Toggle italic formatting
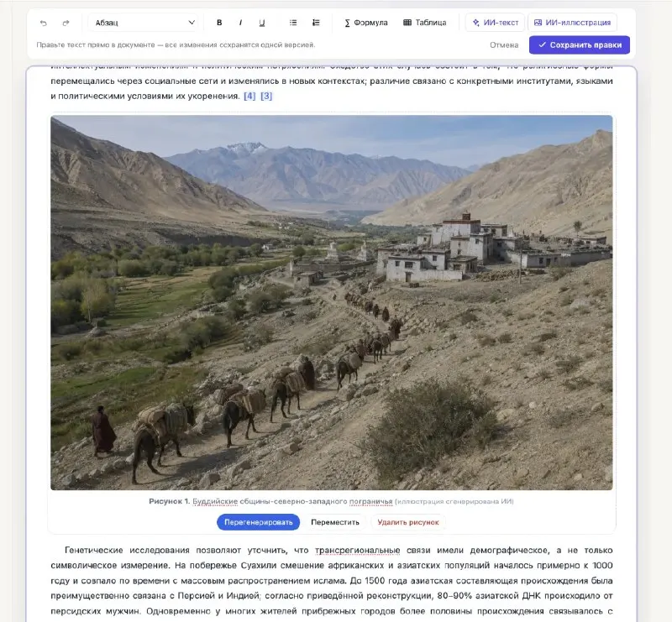Viewport: 672px width, 622px height. point(240,23)
